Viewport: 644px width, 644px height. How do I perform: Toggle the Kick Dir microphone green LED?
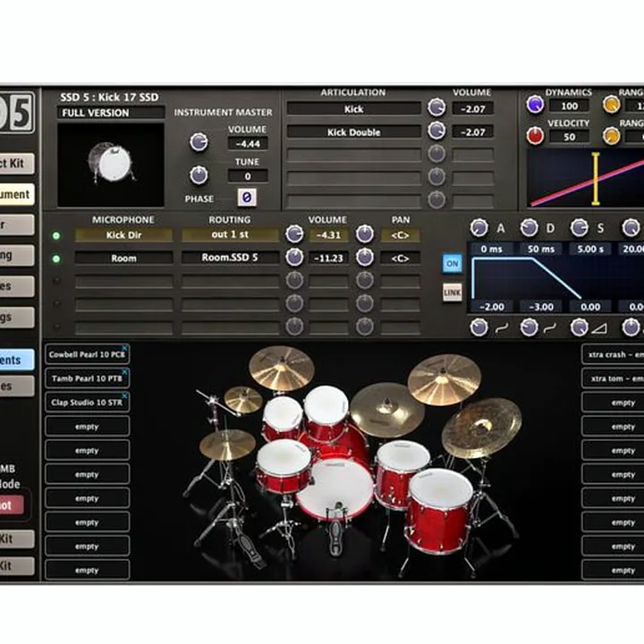coord(56,236)
